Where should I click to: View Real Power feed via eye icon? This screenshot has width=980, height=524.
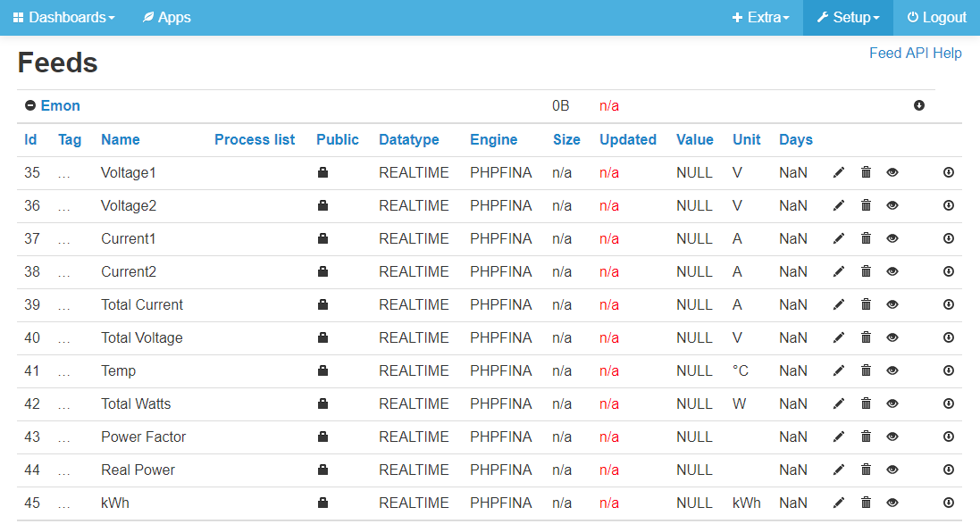point(892,470)
